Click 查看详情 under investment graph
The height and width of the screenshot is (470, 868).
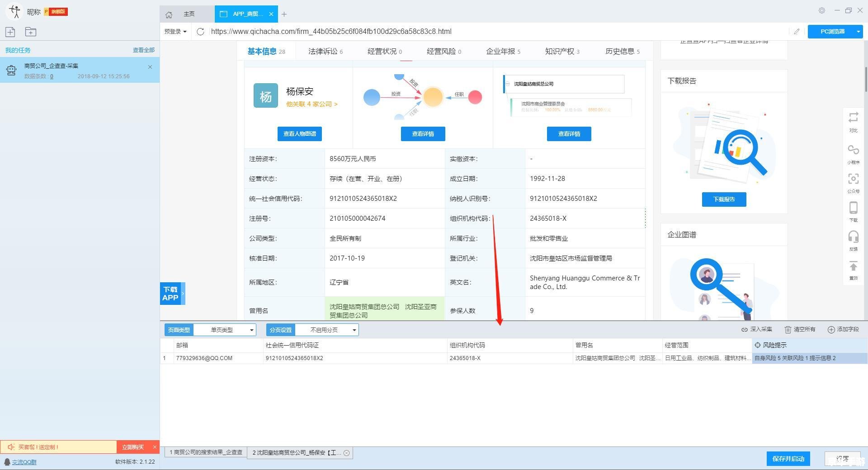pyautogui.click(x=423, y=134)
